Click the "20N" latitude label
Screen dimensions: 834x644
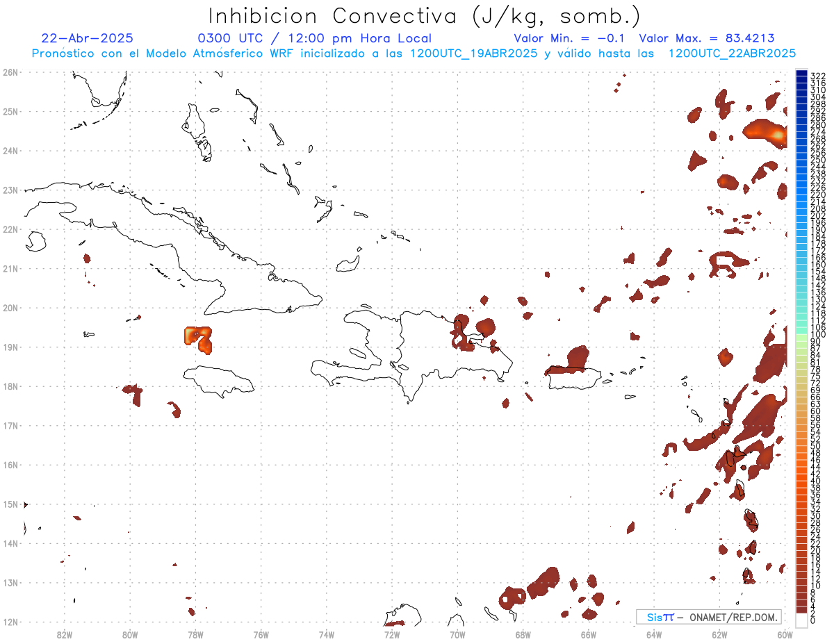10,308
